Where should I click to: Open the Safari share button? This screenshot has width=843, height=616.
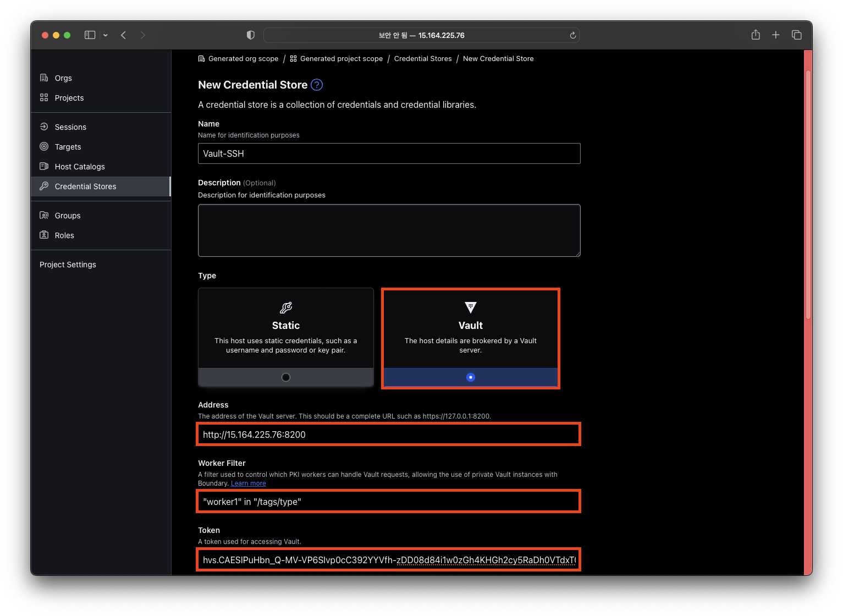(756, 35)
